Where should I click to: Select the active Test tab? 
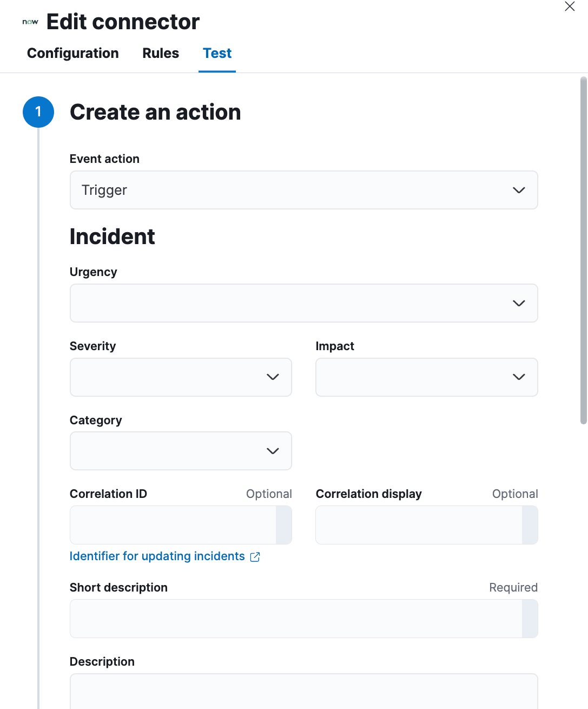tap(217, 53)
